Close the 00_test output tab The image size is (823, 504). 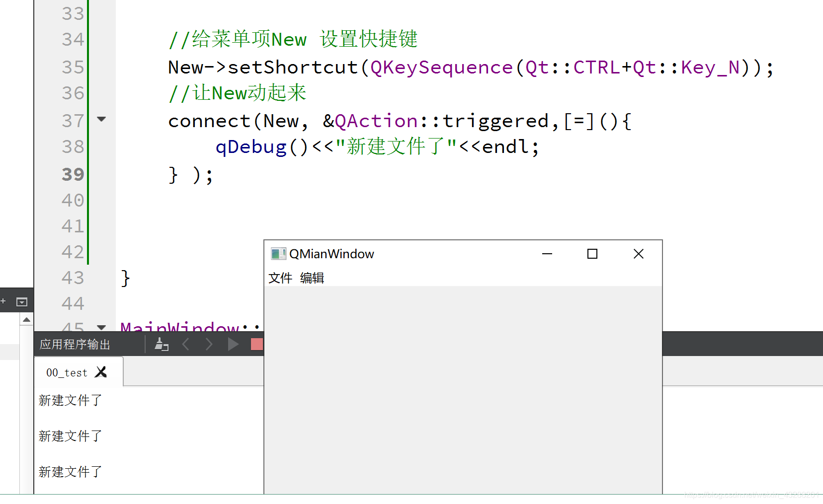[x=101, y=372]
